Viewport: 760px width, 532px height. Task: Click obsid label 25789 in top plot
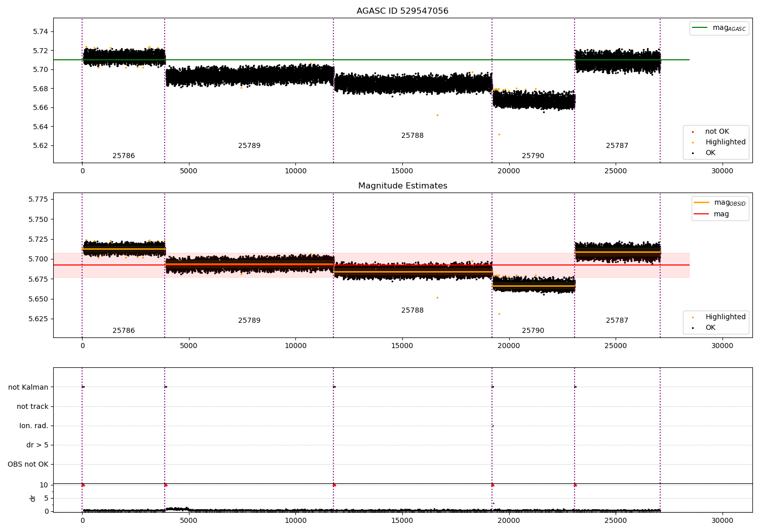(x=249, y=145)
